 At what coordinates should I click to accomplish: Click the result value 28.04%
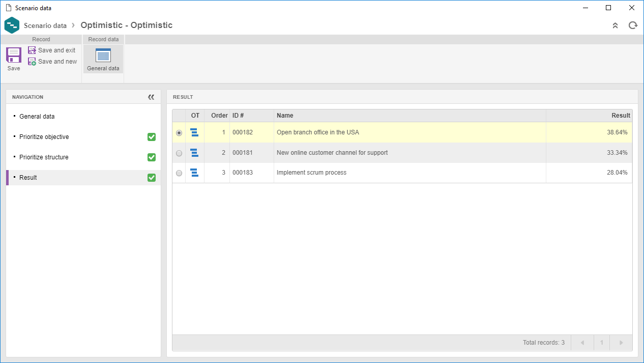tap(617, 173)
